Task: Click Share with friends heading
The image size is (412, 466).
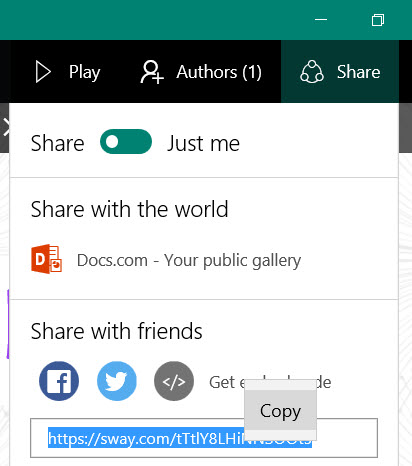Action: [117, 331]
